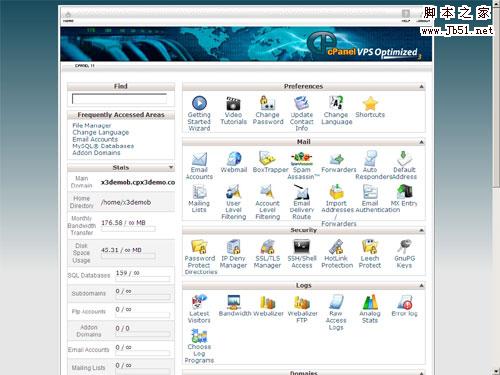Open the Getting Started Wizard icon

[199, 103]
